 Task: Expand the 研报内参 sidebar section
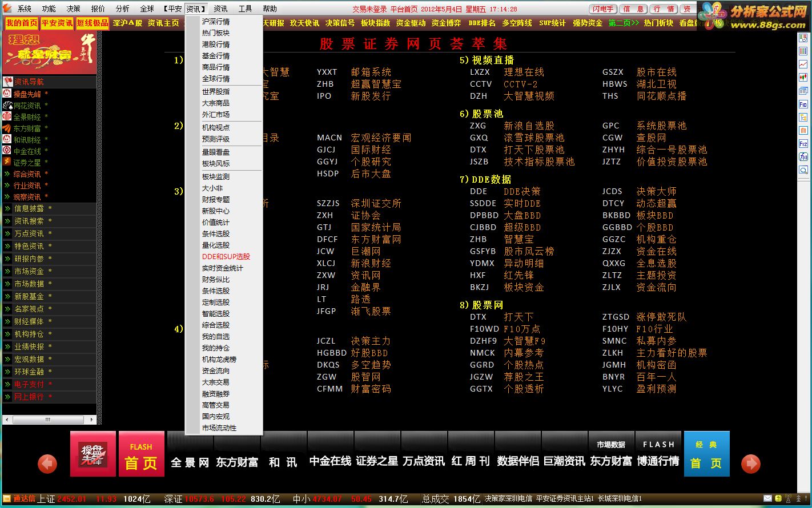(x=49, y=259)
